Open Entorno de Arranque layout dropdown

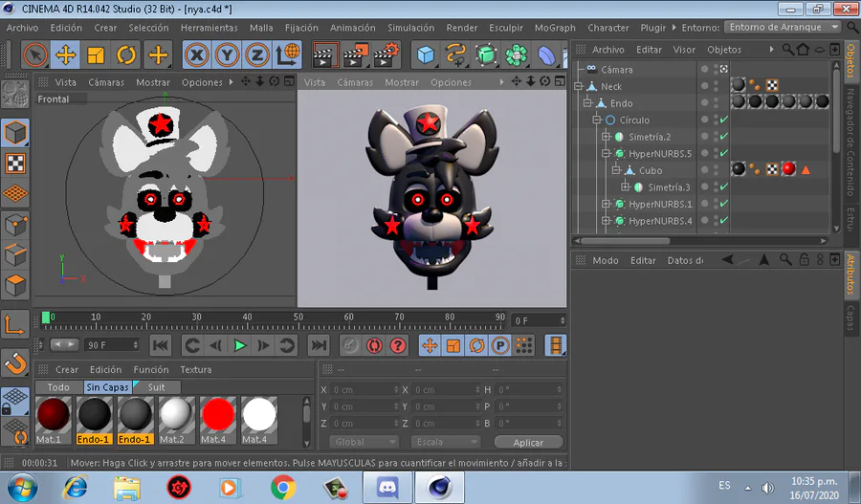[783, 27]
